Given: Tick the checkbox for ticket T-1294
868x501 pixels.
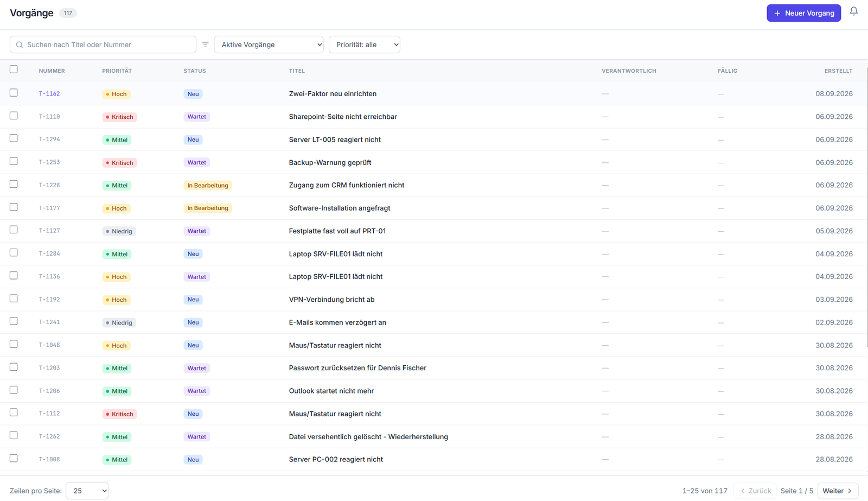Looking at the screenshot, I should [x=14, y=138].
